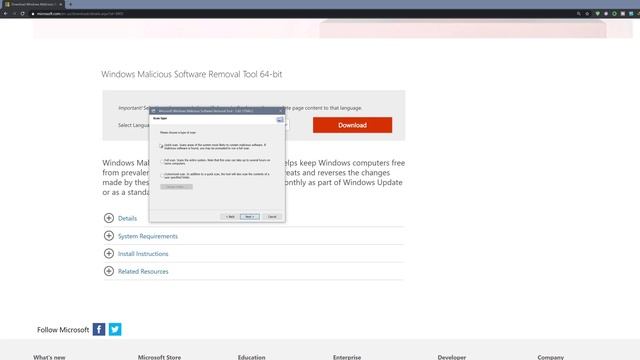The width and height of the screenshot is (640, 360).
Task: Click Next in the removal tool dialog
Action: pos(250,216)
